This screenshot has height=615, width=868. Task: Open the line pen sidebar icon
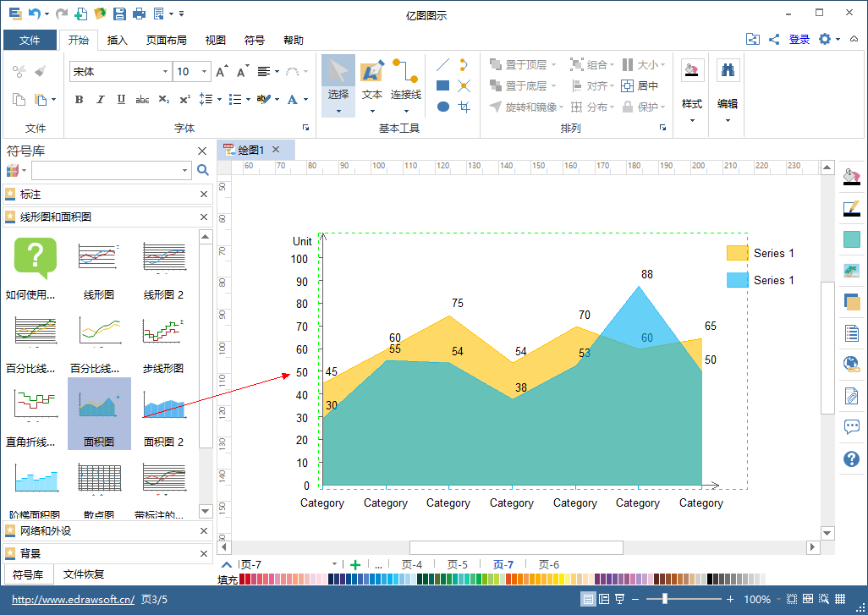click(x=851, y=208)
